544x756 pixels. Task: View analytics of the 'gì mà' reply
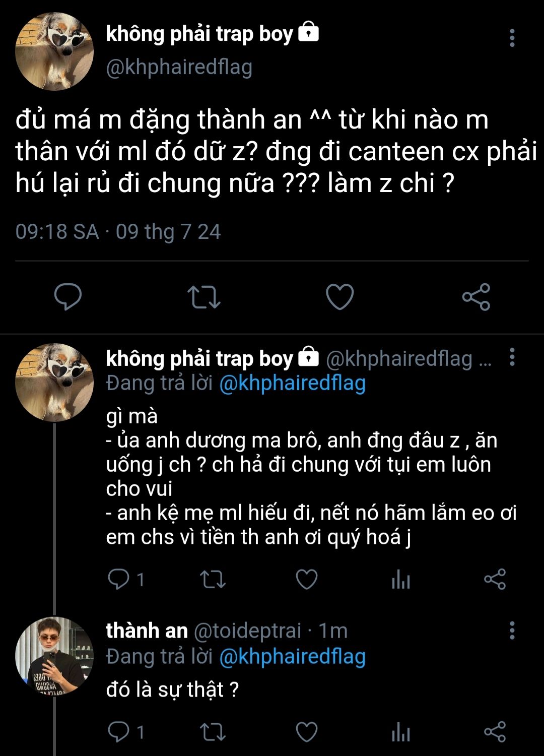tap(401, 579)
